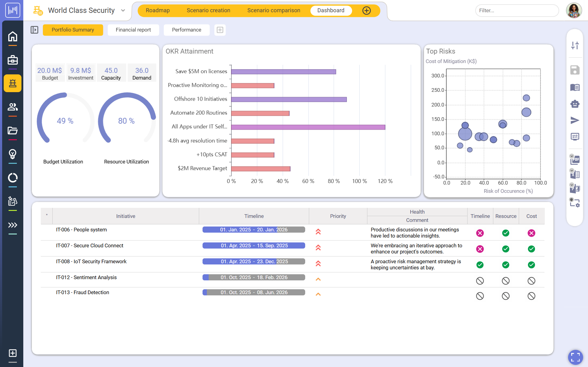The height and width of the screenshot is (367, 588).
Task: Click the briefcase portfolio sidebar icon
Action: click(x=13, y=60)
